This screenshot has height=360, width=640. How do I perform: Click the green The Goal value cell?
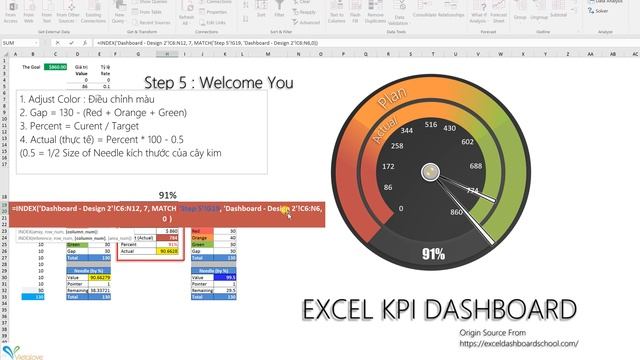pyautogui.click(x=56, y=67)
